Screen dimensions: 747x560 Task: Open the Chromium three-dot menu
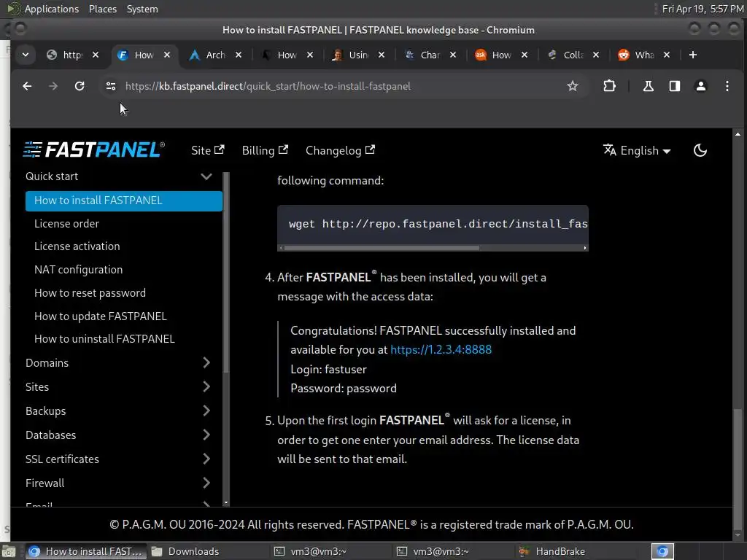coord(727,86)
